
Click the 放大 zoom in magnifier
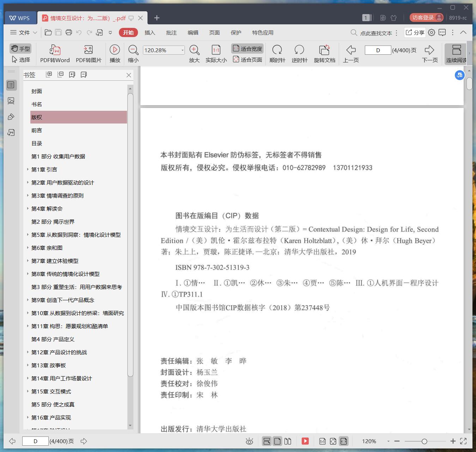click(x=194, y=50)
